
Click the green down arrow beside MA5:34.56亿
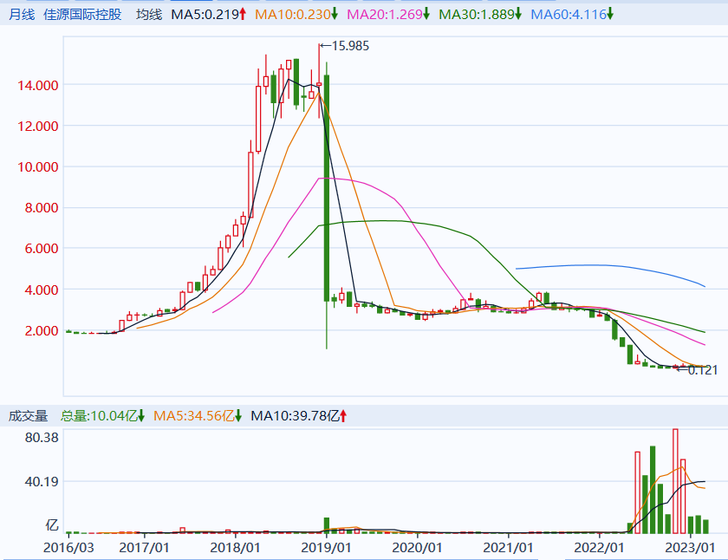point(237,416)
